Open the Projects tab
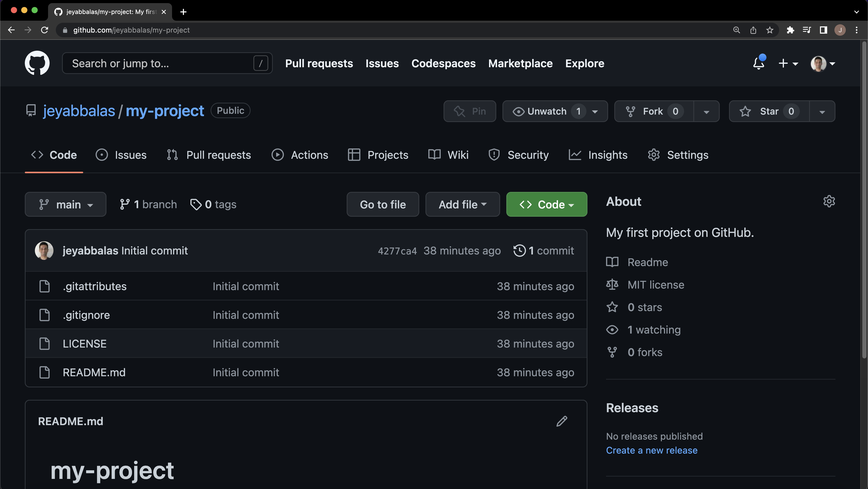Image resolution: width=868 pixels, height=489 pixels. click(378, 155)
